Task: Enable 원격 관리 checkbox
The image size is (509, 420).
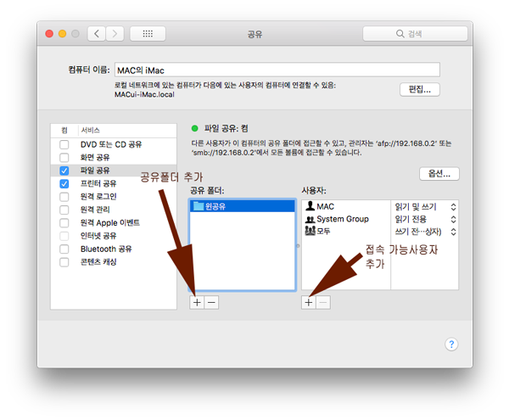Action: click(64, 210)
